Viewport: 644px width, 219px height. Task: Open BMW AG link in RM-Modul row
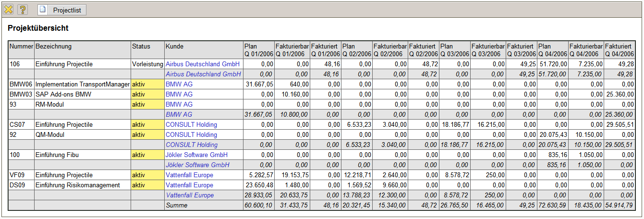point(179,104)
